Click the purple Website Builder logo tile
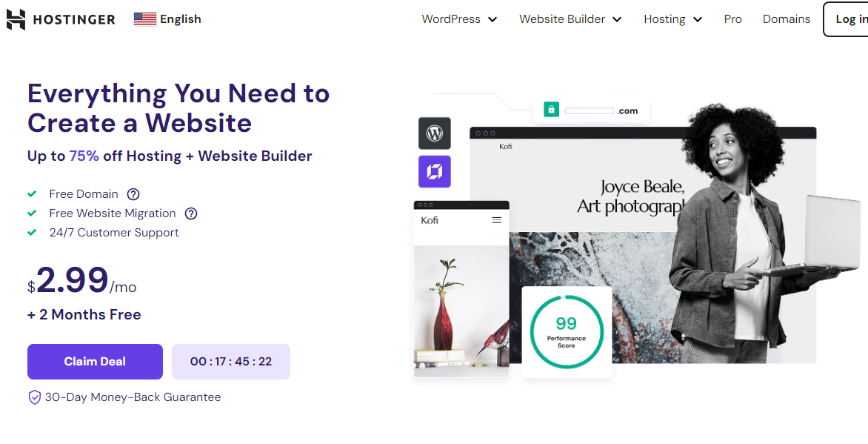 (435, 171)
